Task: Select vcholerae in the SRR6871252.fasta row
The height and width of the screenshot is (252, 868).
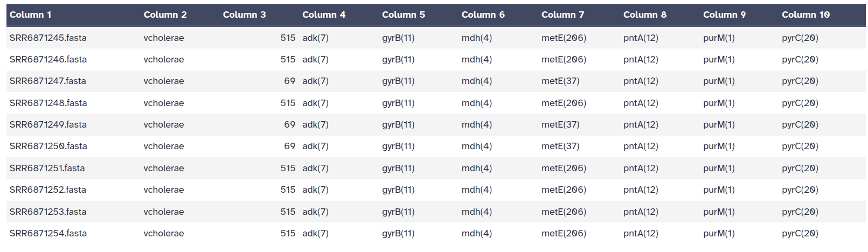Action: 164,190
